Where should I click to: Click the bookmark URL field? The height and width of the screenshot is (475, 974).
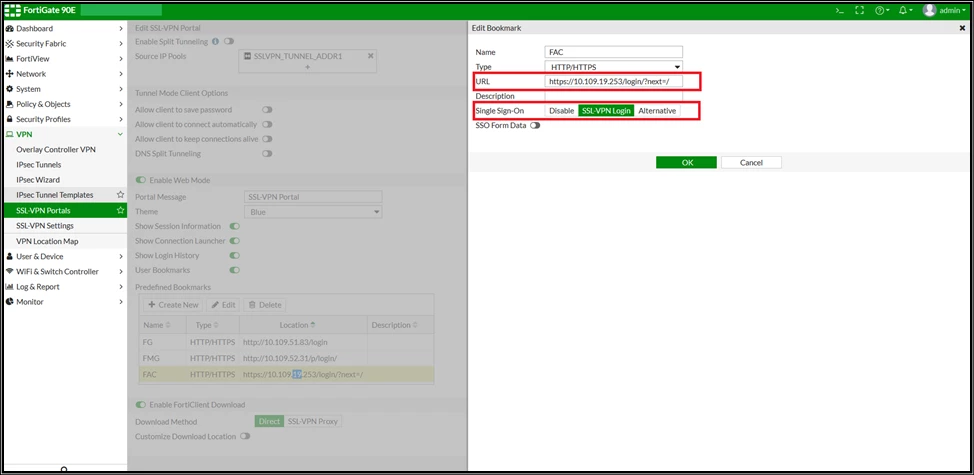614,81
